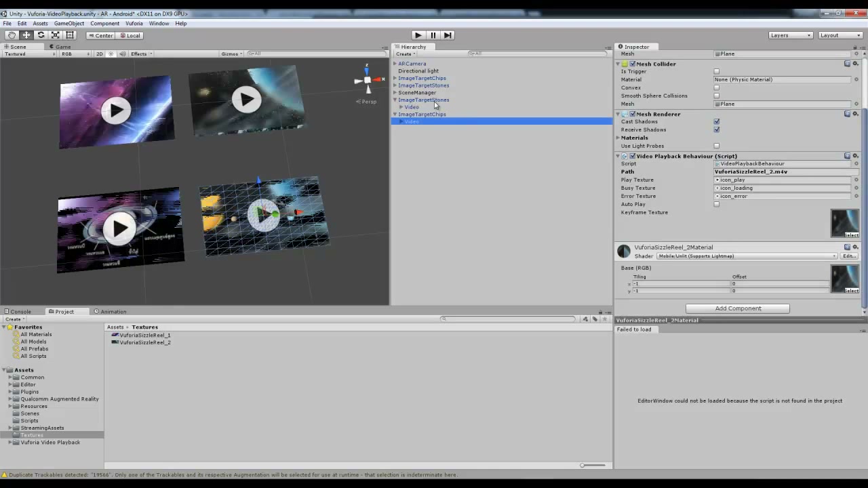Open the Vuforia menu
The width and height of the screenshot is (868, 488).
click(134, 23)
